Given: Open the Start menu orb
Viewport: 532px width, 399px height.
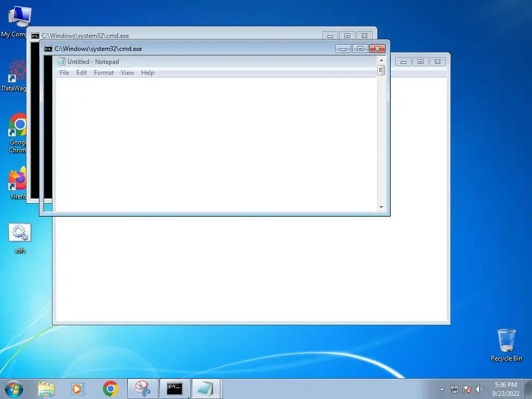Looking at the screenshot, I should click(14, 389).
